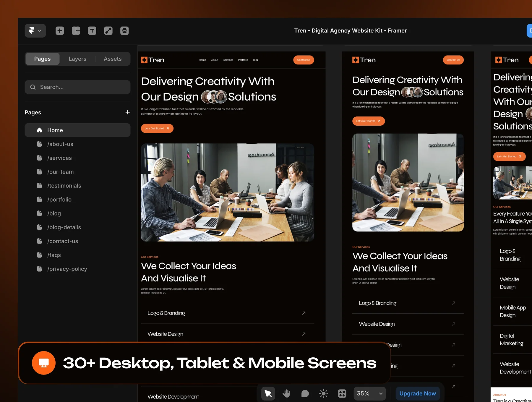Select Digital Marketing in mobile frame
532x402 pixels.
(511, 340)
